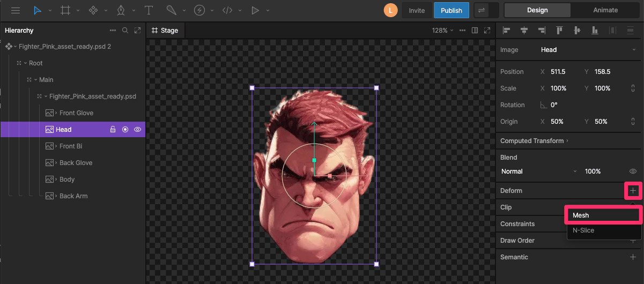Collapse the Root node chevron
Image resolution: width=644 pixels, height=284 pixels.
click(x=25, y=63)
